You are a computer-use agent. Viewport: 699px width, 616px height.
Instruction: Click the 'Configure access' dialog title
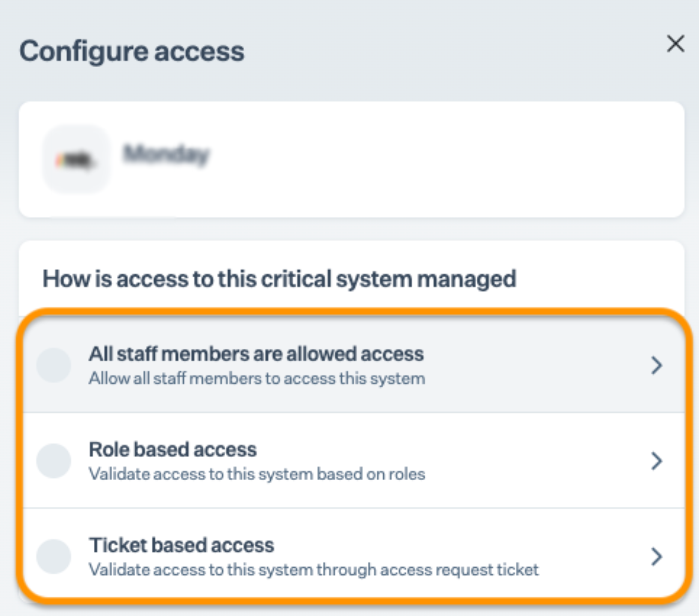coord(132,51)
